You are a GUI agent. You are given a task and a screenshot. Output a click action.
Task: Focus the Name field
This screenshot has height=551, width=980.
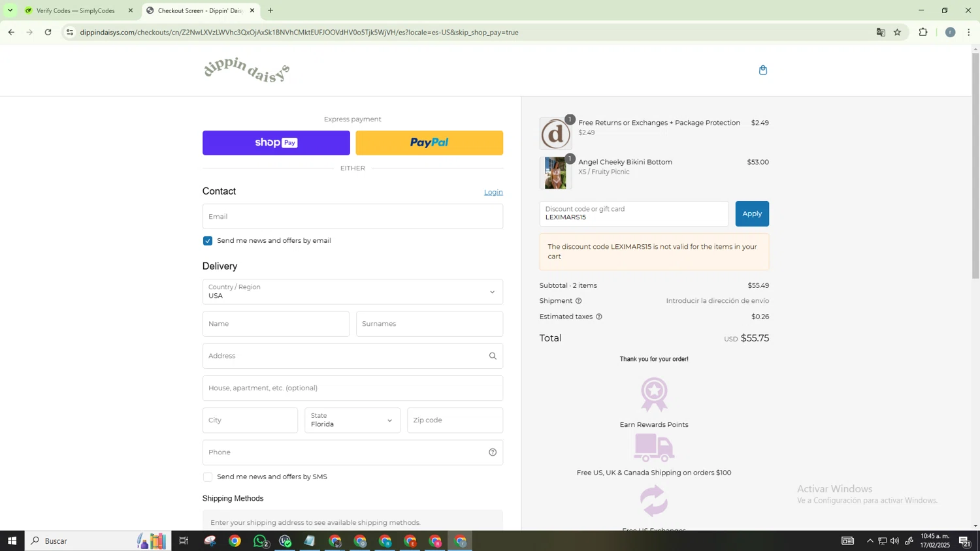click(x=276, y=324)
